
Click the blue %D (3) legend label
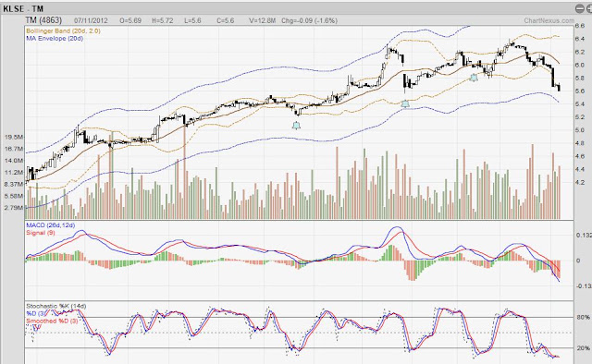click(36, 313)
